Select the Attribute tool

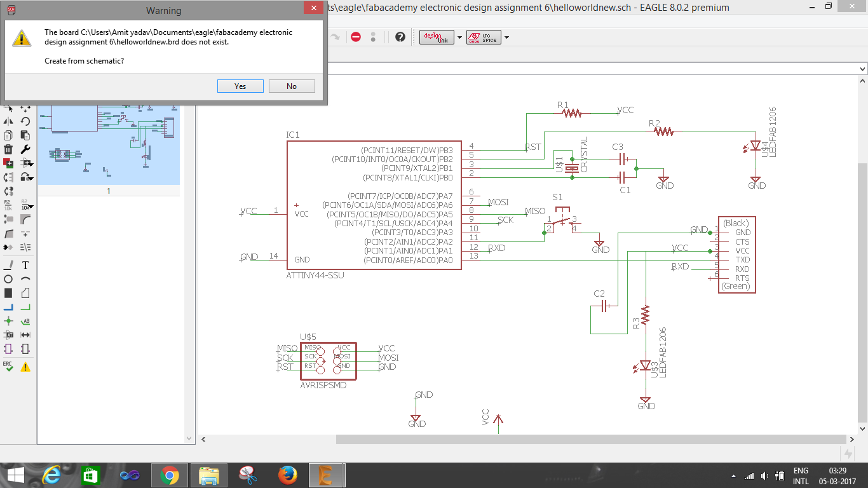click(8, 335)
